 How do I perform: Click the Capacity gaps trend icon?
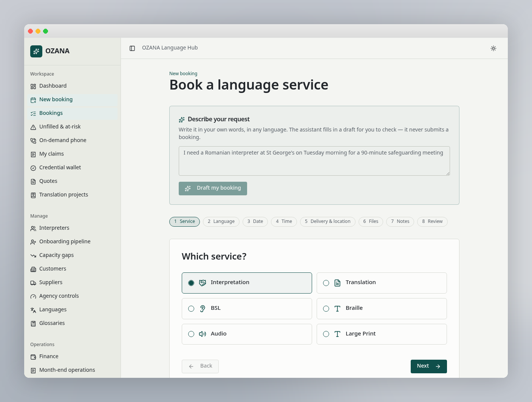pyautogui.click(x=33, y=256)
